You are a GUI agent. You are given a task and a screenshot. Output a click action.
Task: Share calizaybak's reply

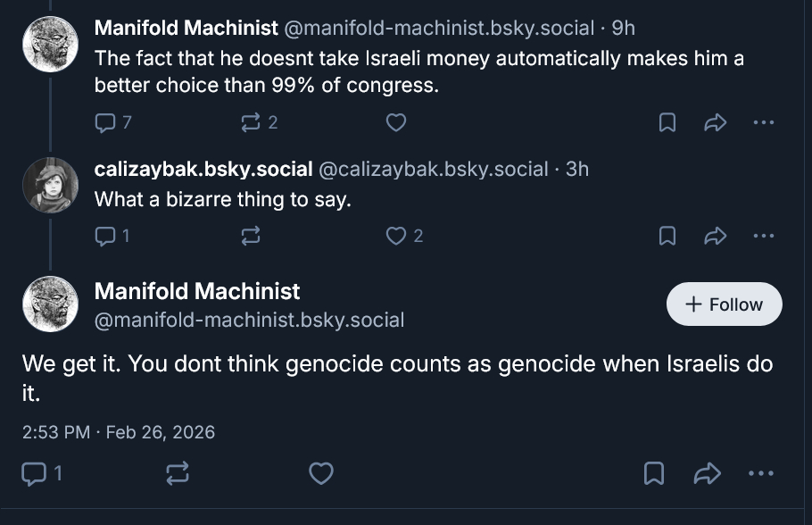click(x=715, y=236)
